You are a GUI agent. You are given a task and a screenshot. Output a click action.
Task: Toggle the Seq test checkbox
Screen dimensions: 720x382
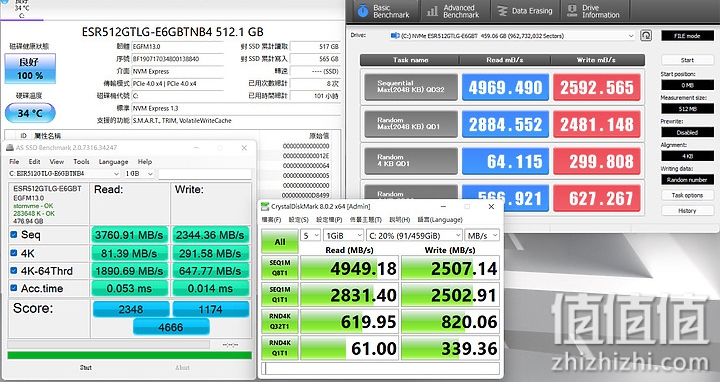tap(14, 235)
